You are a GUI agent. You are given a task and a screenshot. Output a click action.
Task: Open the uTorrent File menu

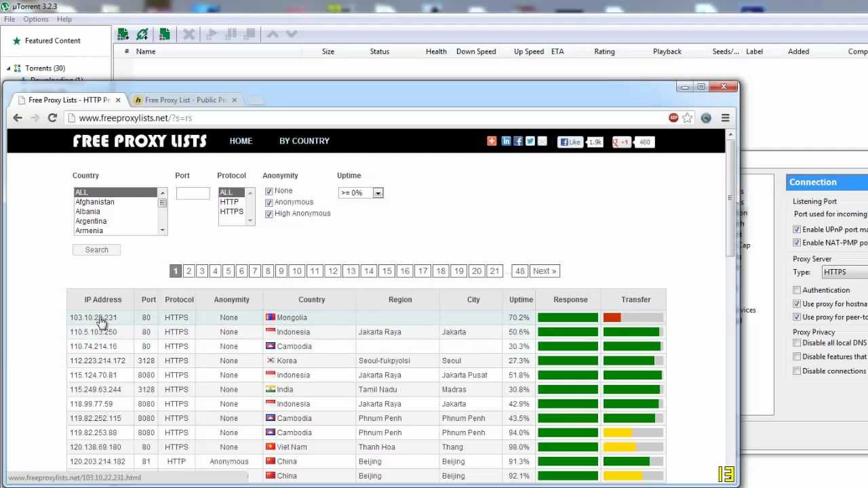(9, 19)
